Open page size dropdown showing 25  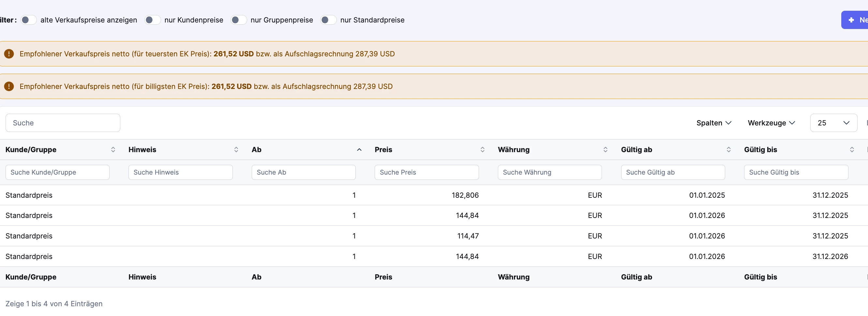pyautogui.click(x=833, y=123)
